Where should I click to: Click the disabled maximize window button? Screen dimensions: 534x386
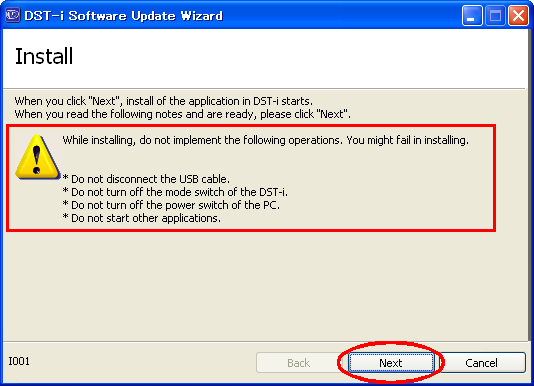coord(495,16)
